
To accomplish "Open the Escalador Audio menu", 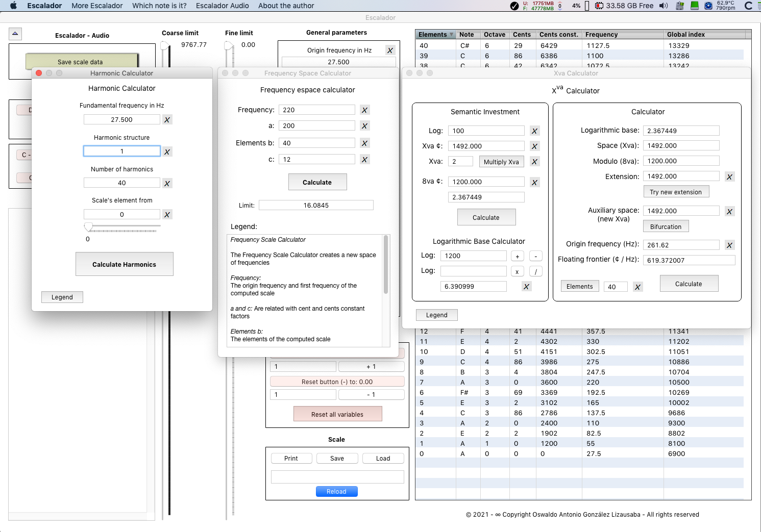I will [222, 6].
